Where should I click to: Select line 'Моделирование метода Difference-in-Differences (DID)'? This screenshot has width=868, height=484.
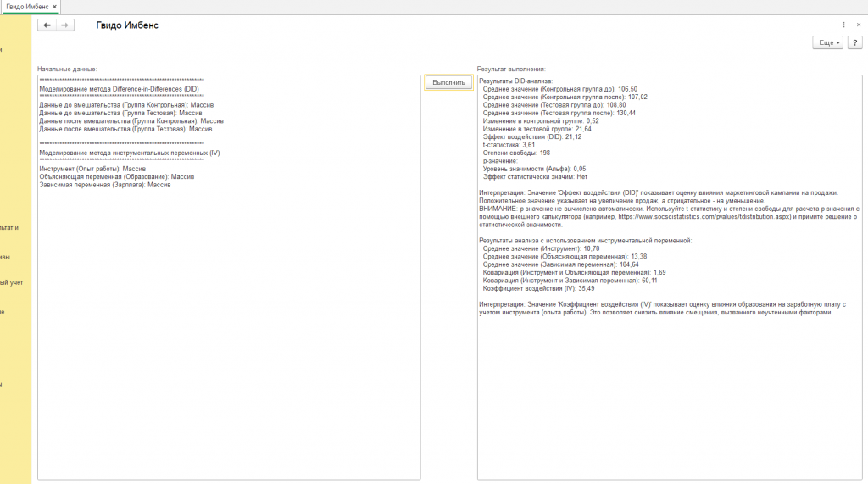(119, 89)
